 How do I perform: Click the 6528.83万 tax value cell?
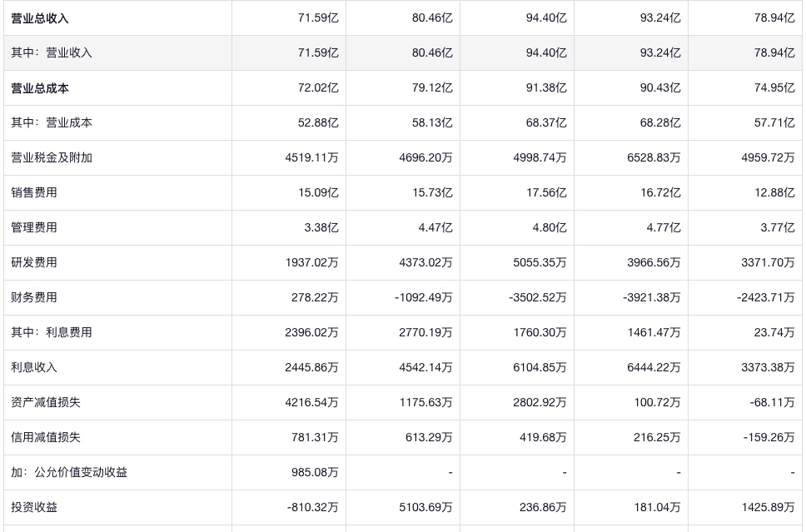click(654, 158)
